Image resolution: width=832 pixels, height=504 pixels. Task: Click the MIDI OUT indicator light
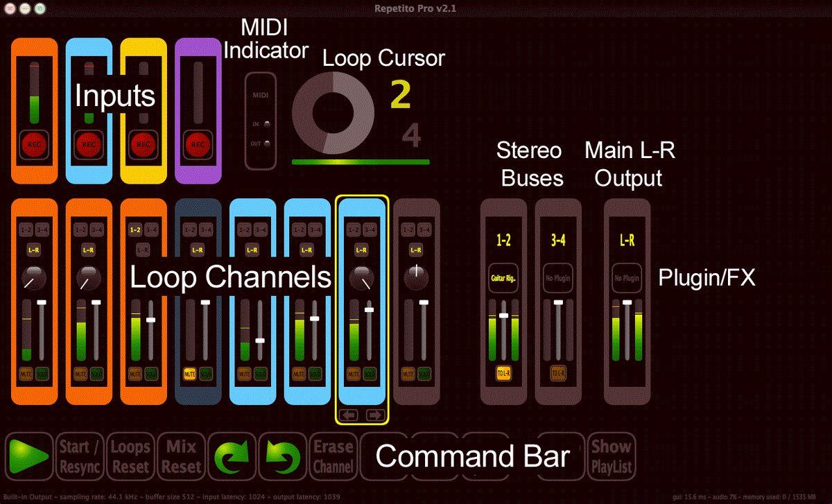point(266,144)
